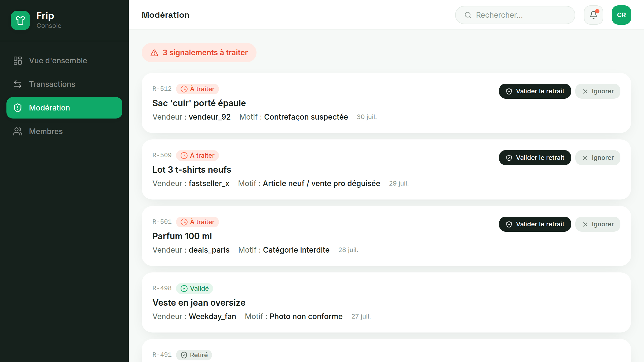Validate removal of Parfum 100 ml

535,224
